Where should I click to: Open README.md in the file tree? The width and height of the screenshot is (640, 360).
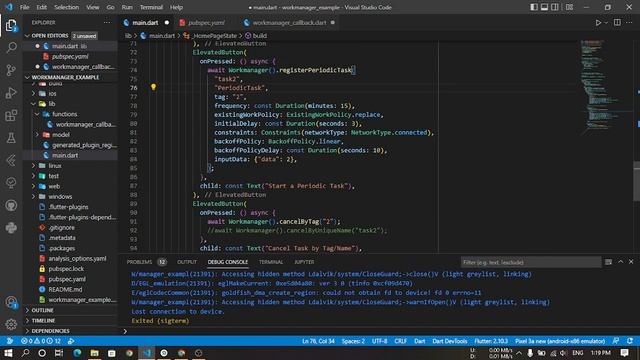(x=65, y=289)
